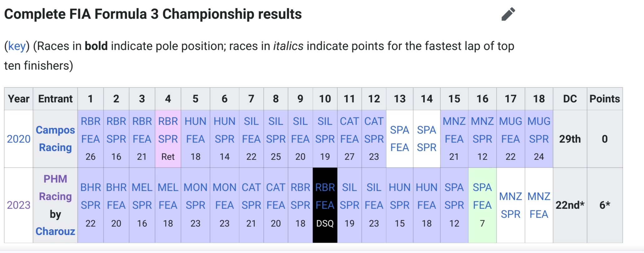Click the Campos Racing entrant link
Image resolution: width=644 pixels, height=253 pixels.
tap(55, 139)
